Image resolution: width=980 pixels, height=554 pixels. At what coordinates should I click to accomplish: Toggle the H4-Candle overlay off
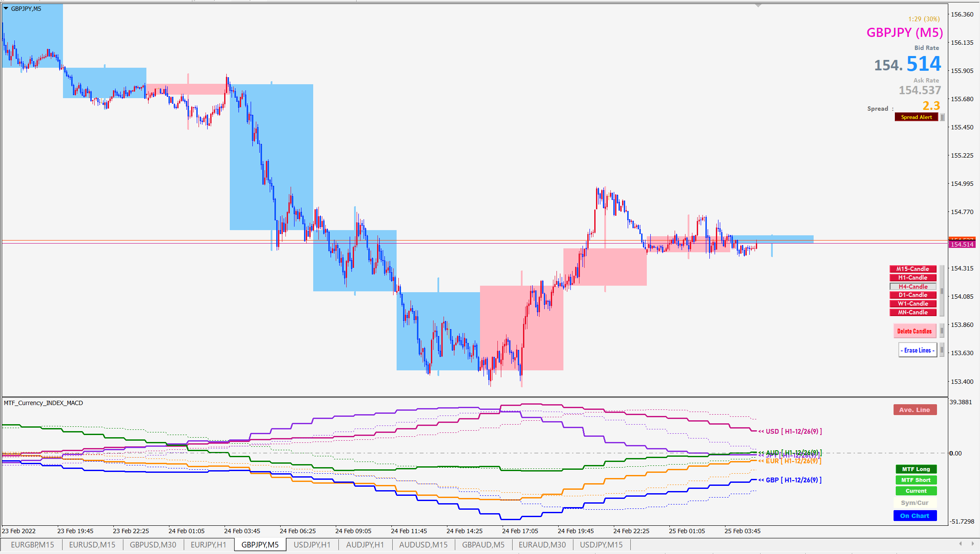click(913, 287)
